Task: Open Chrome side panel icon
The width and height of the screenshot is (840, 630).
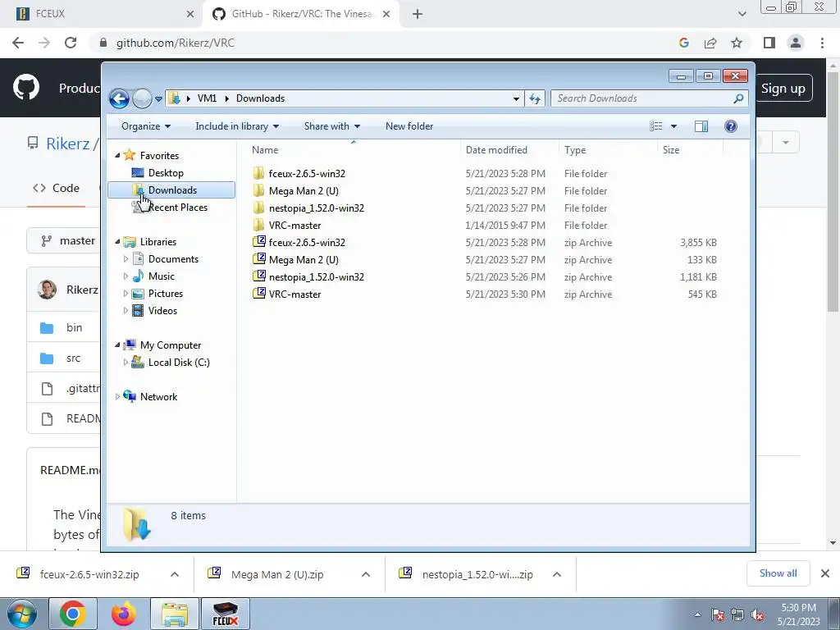Action: coord(769,43)
